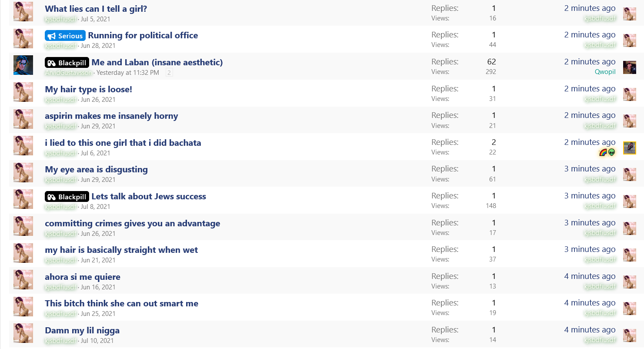Click the Qwopil username link
Viewport: 644px width, 349px height.
[605, 72]
